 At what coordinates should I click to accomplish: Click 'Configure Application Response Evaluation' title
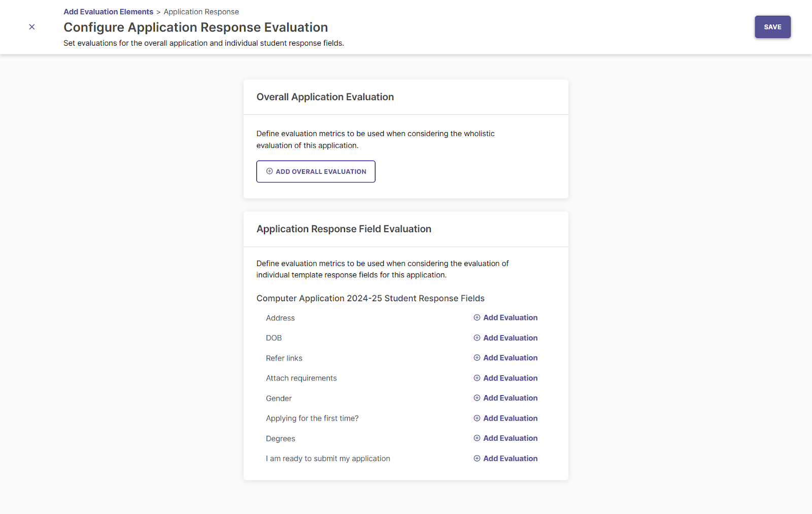point(196,27)
